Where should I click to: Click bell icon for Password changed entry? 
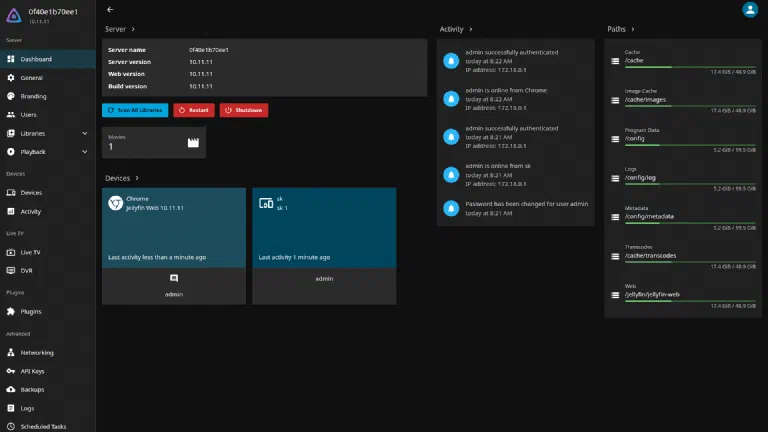[x=451, y=208]
